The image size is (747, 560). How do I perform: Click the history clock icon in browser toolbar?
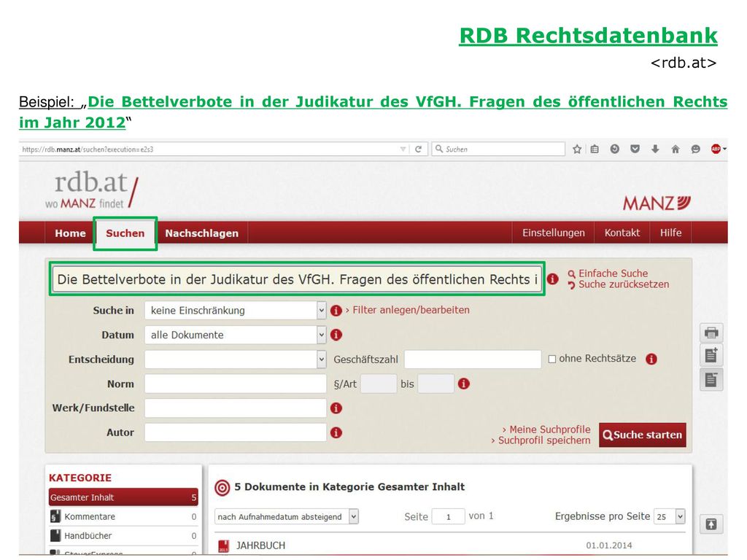(x=614, y=149)
